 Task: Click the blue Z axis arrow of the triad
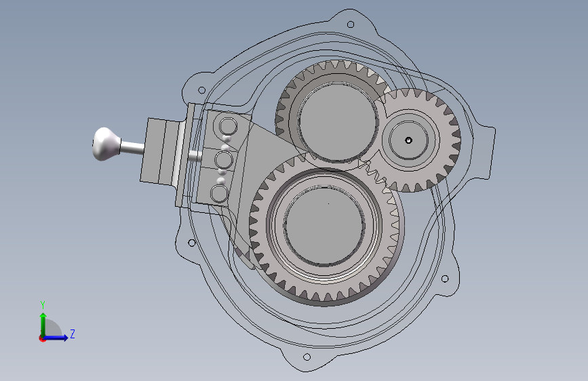(56, 338)
